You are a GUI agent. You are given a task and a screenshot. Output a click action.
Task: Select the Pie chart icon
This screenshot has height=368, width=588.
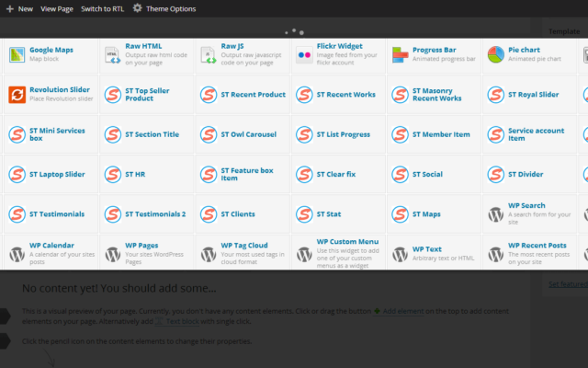tap(496, 55)
